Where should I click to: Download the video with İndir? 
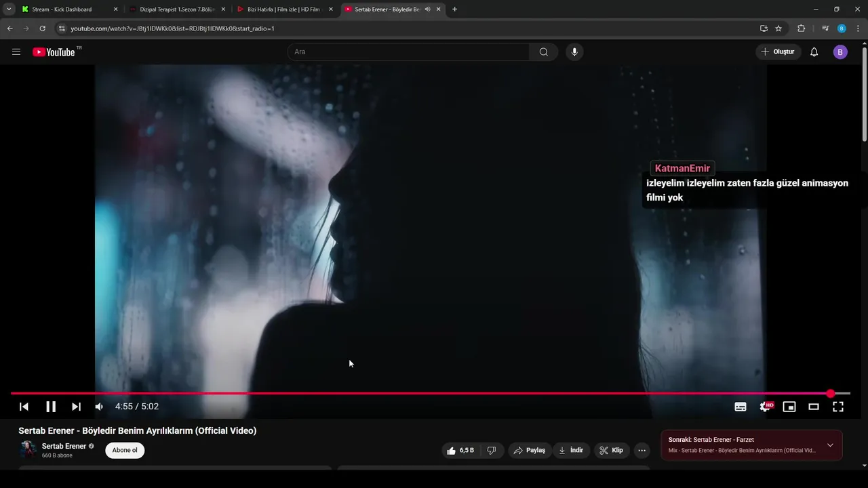(571, 450)
